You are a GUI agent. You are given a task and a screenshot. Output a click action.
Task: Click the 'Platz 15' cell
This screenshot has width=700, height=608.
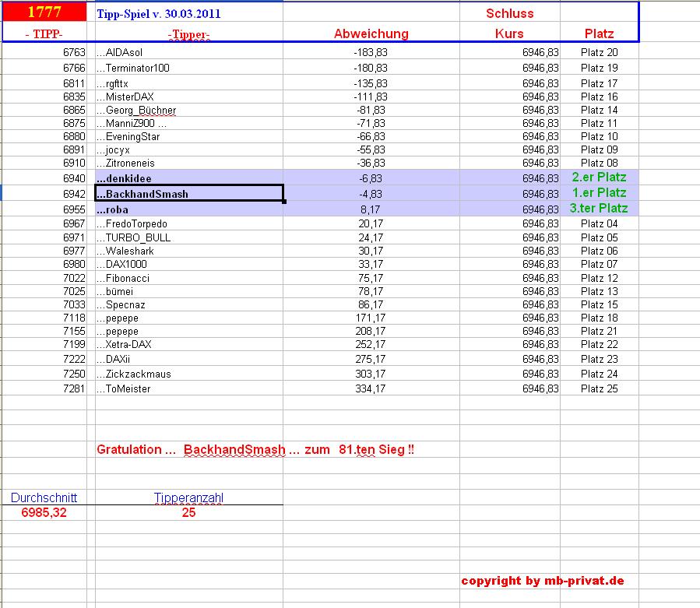point(599,305)
